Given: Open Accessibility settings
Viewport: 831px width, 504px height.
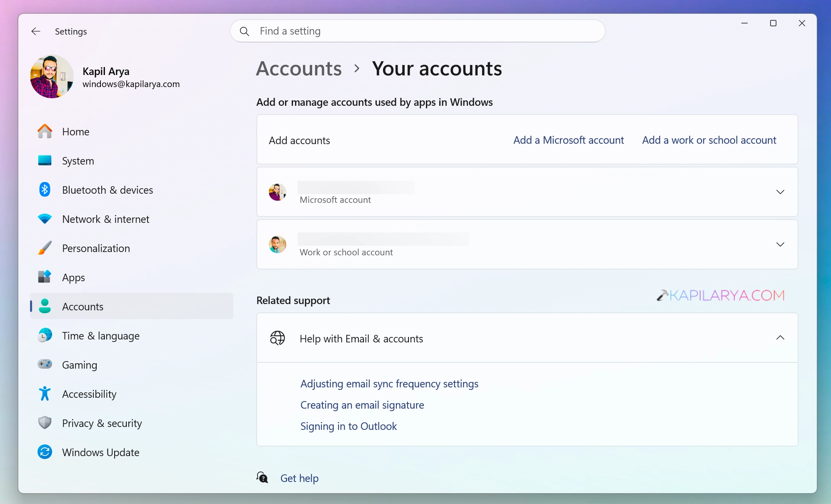Looking at the screenshot, I should (x=132, y=394).
